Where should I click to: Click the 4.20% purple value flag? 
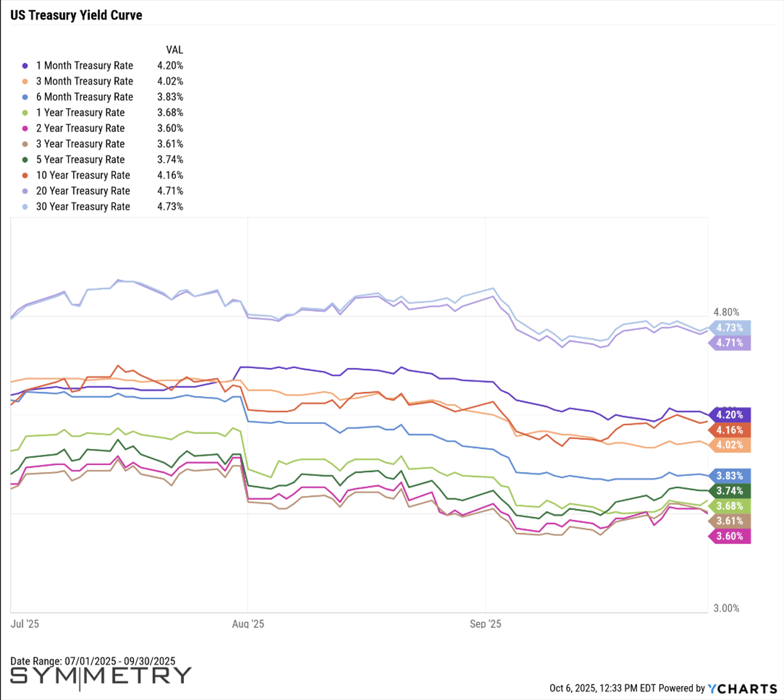click(729, 414)
